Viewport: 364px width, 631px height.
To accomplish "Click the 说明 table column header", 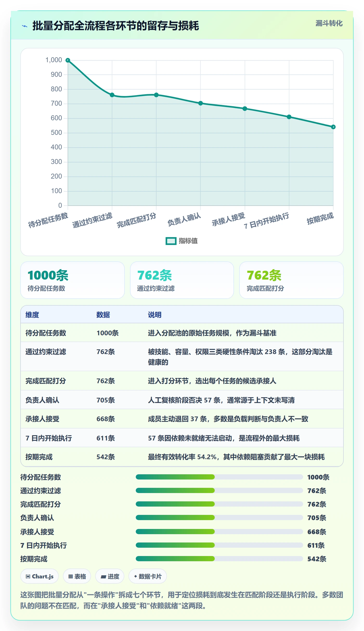I will click(x=155, y=315).
